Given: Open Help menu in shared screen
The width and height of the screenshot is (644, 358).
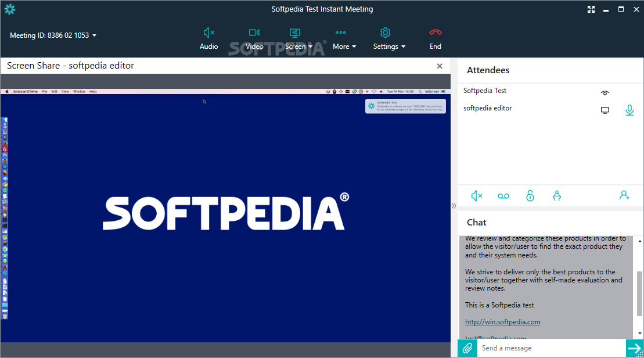Looking at the screenshot, I should point(93,92).
